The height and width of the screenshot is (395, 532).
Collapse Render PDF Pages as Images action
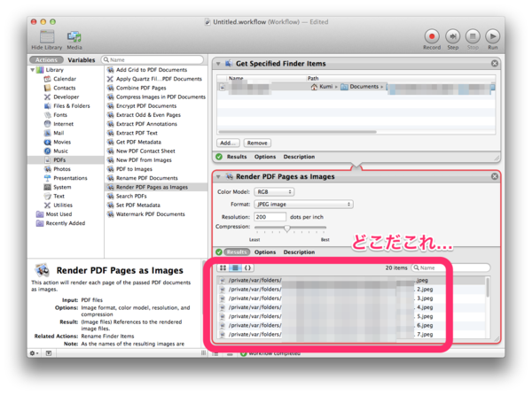coord(218,176)
